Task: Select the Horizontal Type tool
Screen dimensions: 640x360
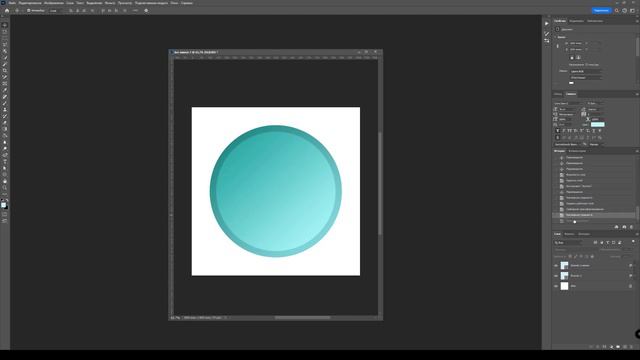Action: [x=5, y=162]
